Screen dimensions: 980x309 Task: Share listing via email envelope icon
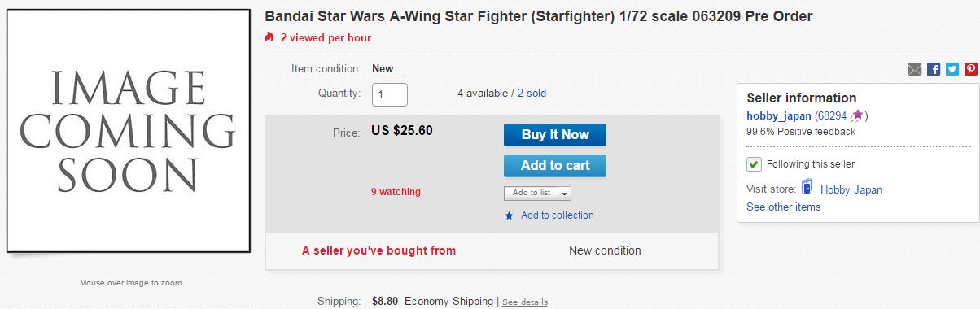[x=915, y=70]
